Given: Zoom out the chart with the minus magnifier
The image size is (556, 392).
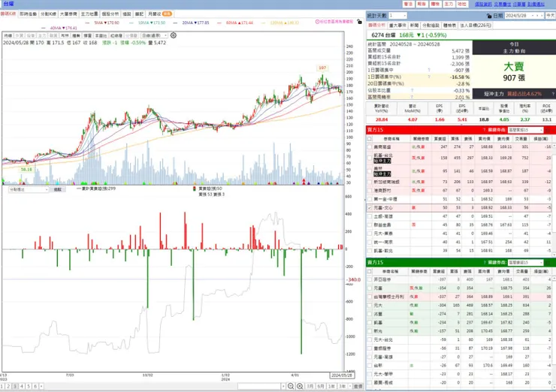Looking at the screenshot, I should point(291,386).
